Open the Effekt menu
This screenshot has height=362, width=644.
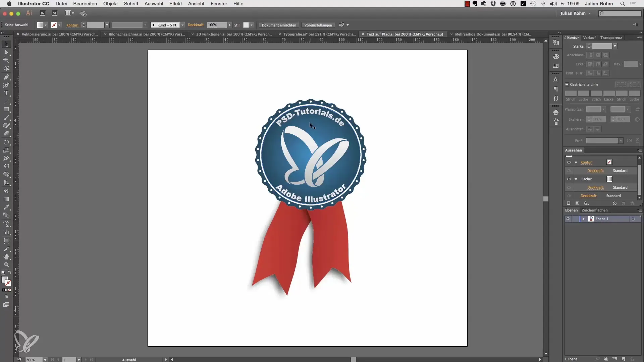coord(175,4)
